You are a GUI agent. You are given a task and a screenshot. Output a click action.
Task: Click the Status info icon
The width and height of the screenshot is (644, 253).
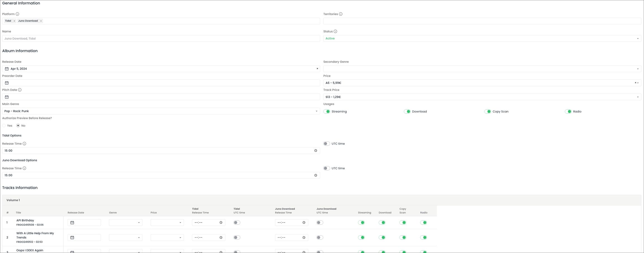click(335, 31)
